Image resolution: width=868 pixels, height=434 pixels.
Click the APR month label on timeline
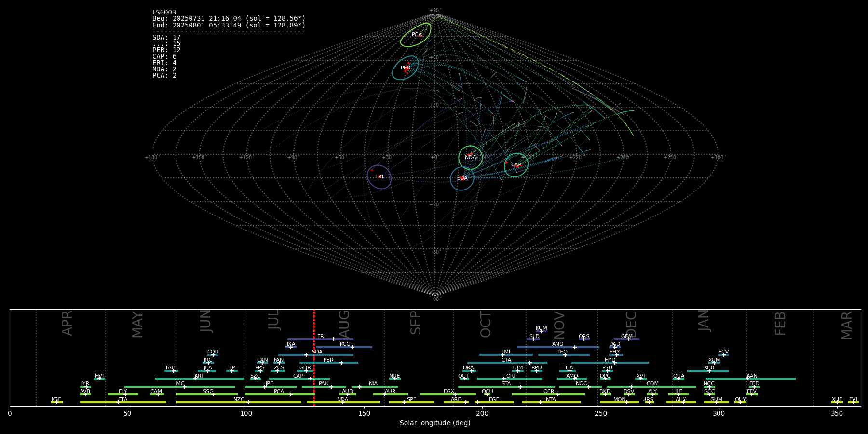(x=68, y=323)
